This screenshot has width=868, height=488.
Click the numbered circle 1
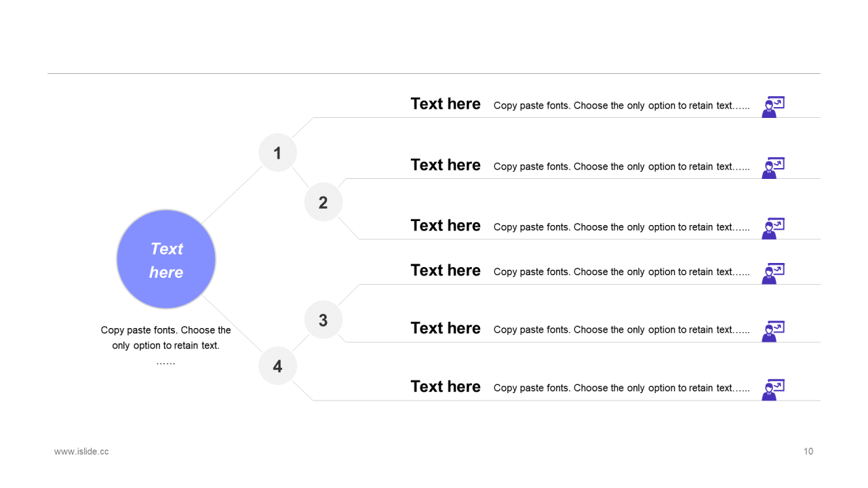pos(277,152)
